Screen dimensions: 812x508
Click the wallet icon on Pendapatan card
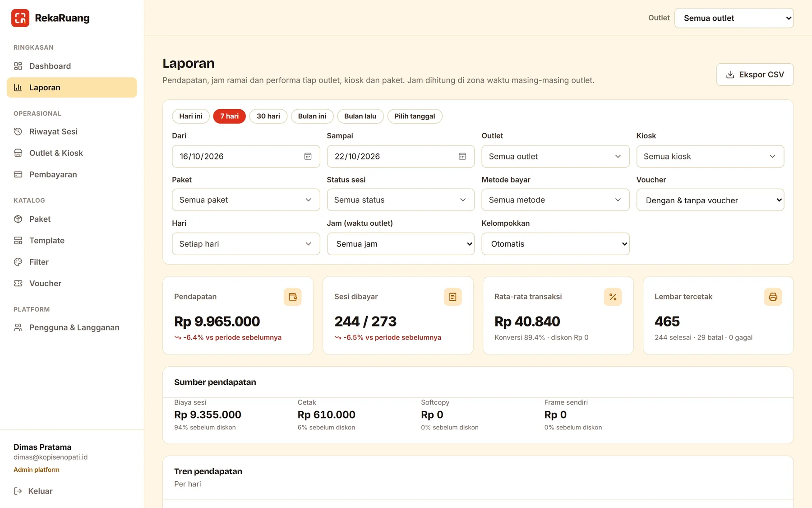[x=293, y=297]
